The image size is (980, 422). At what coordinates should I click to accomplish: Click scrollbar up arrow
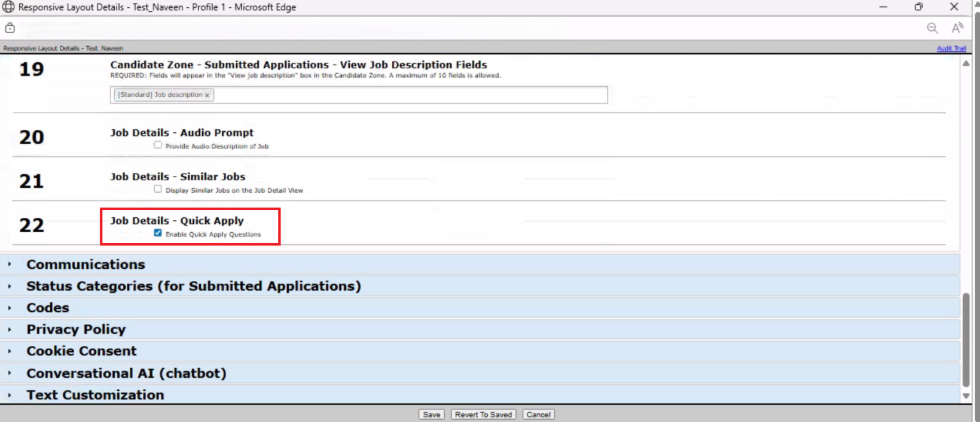coord(966,63)
